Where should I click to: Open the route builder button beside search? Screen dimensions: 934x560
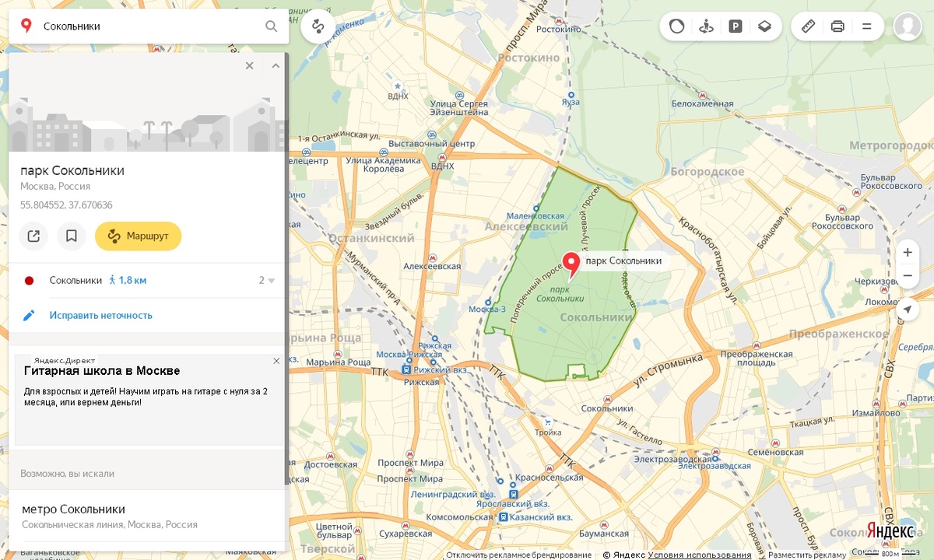(x=318, y=26)
